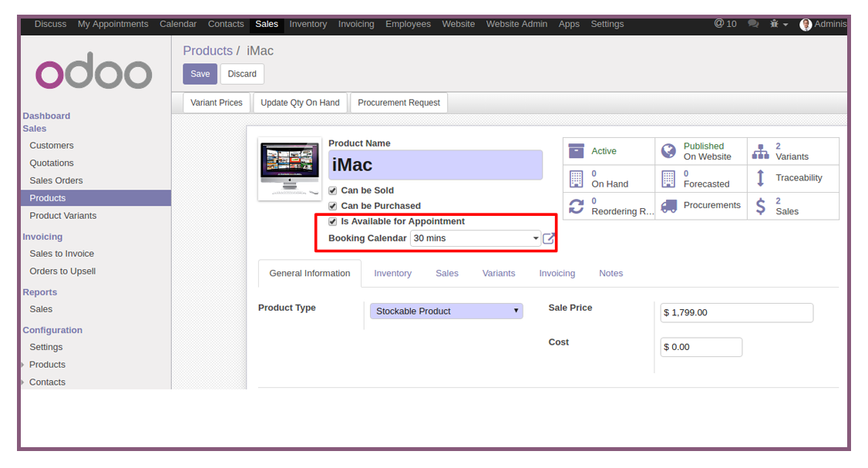
Task: Switch to the Sales product tab
Action: click(x=447, y=273)
